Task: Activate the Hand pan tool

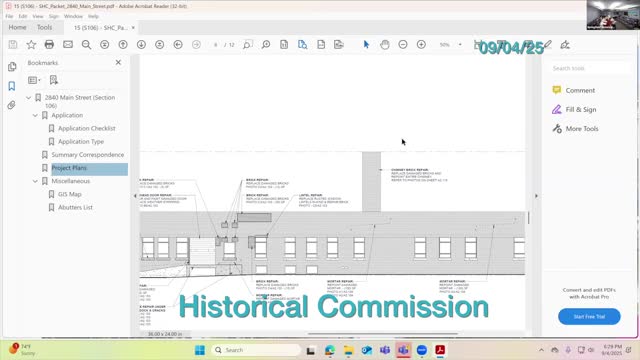Action: tap(384, 44)
